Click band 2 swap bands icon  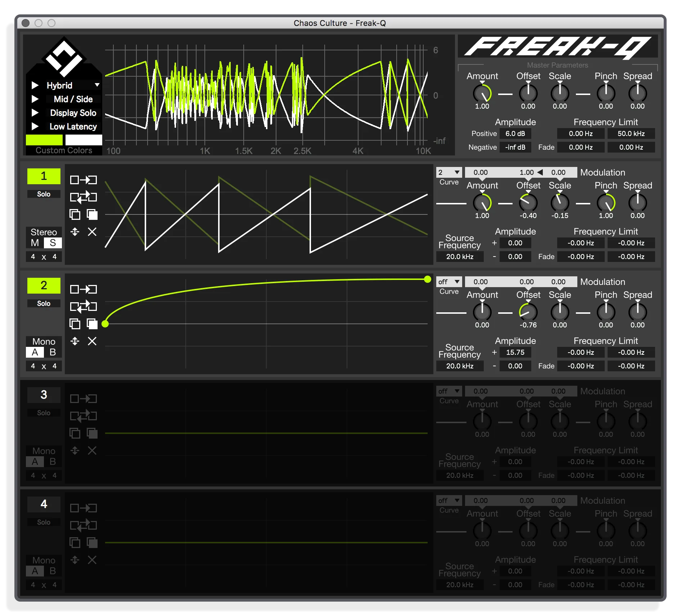(x=83, y=306)
